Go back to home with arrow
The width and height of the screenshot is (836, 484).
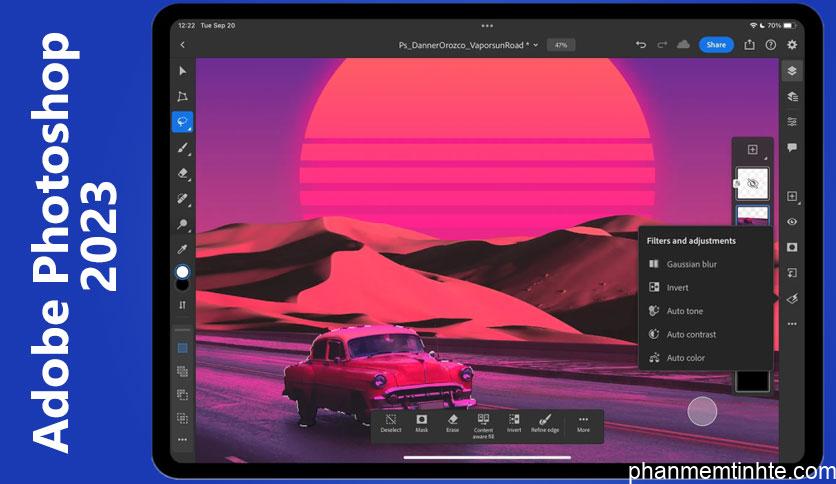(x=182, y=45)
